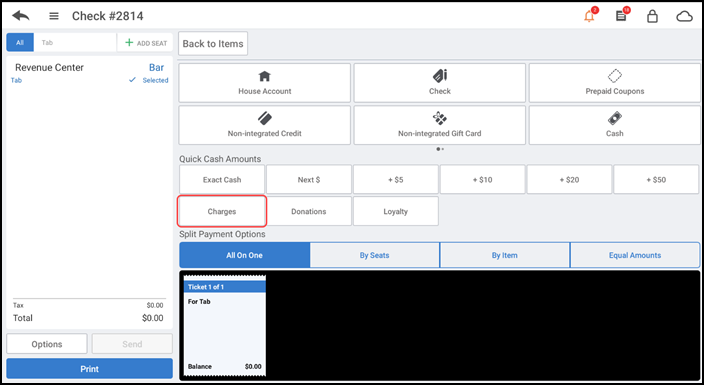Click the Total $0.00 amount
Screen dimensions: 704x385
[153, 318]
